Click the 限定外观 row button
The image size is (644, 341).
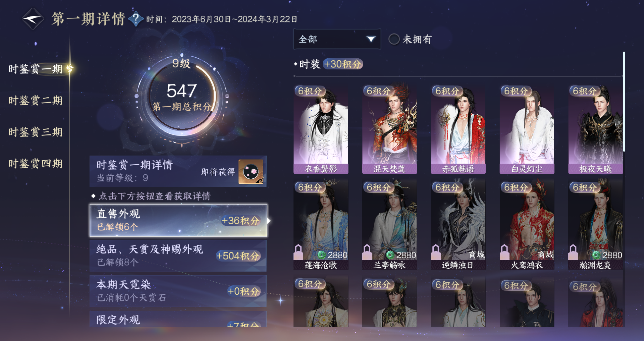point(178,319)
